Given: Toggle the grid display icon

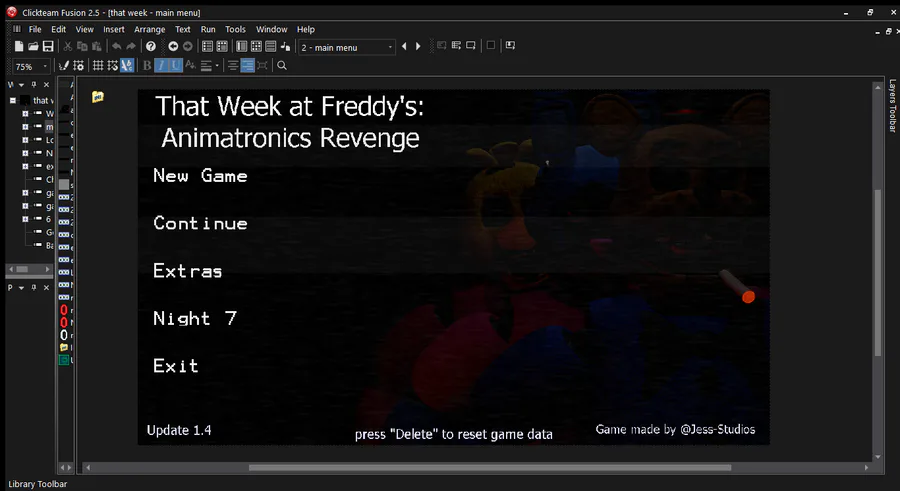Looking at the screenshot, I should pyautogui.click(x=98, y=66).
